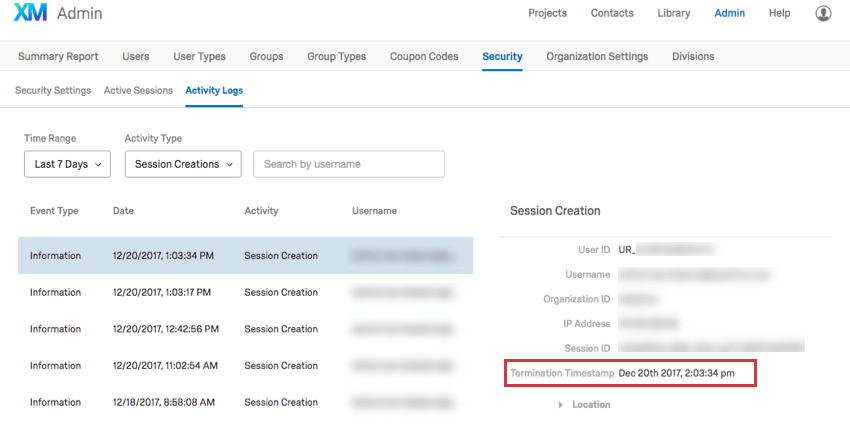Click the XM logo icon
This screenshot has height=425, width=850.
coord(31,14)
